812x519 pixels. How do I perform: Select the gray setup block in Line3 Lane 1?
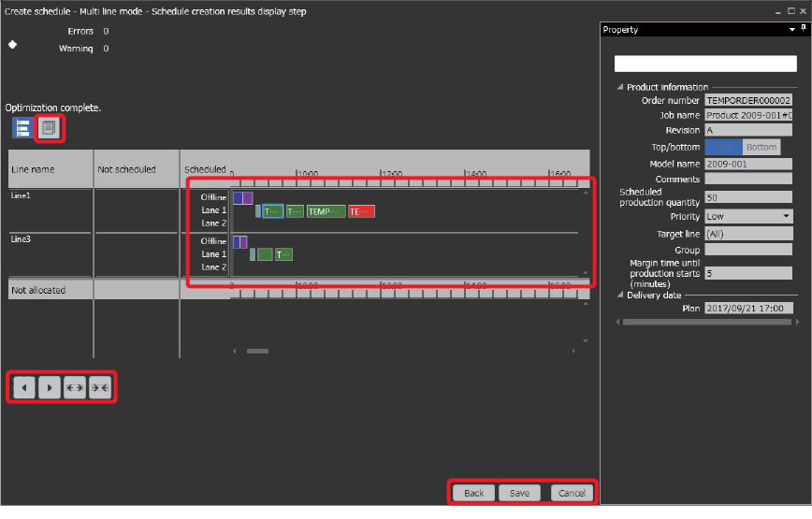pyautogui.click(x=253, y=254)
